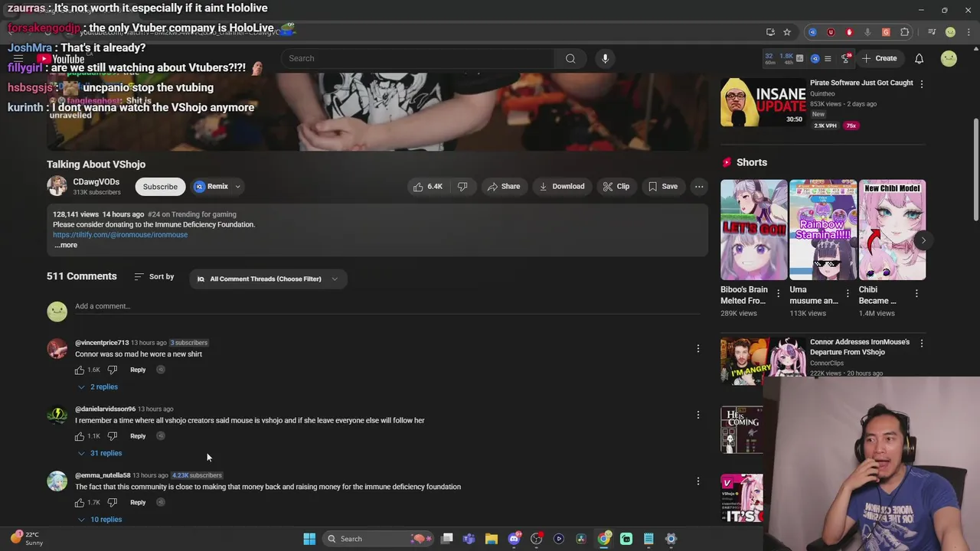Image resolution: width=980 pixels, height=551 pixels.
Task: Open the Sort by comments menu
Action: [154, 276]
